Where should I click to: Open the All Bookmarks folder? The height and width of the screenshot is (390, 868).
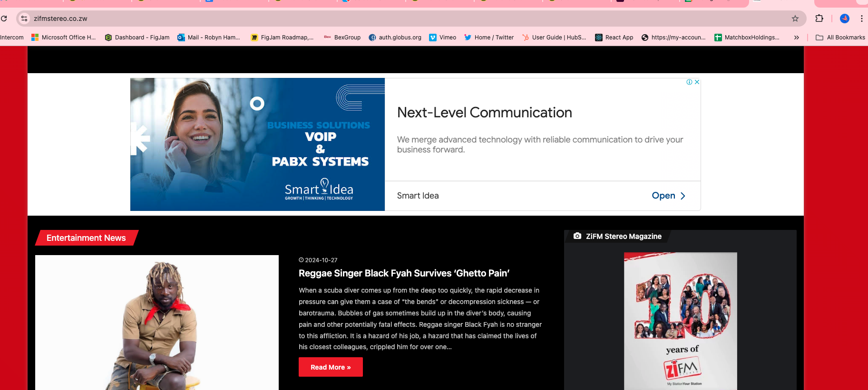tap(840, 38)
